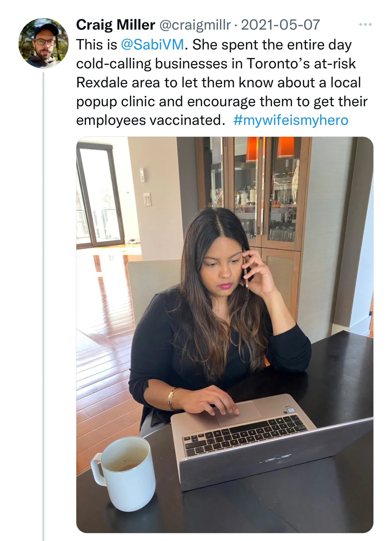Click Craig Miller's round profile avatar
This screenshot has height=541, width=392.
(44, 43)
